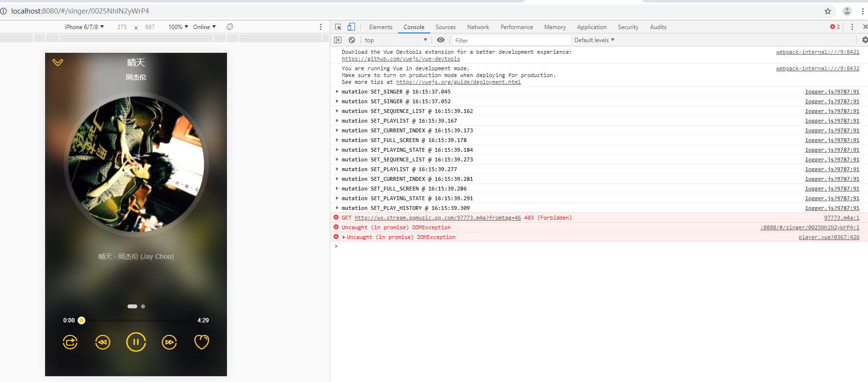Open the Audits tab
The width and height of the screenshot is (868, 382).
658,27
